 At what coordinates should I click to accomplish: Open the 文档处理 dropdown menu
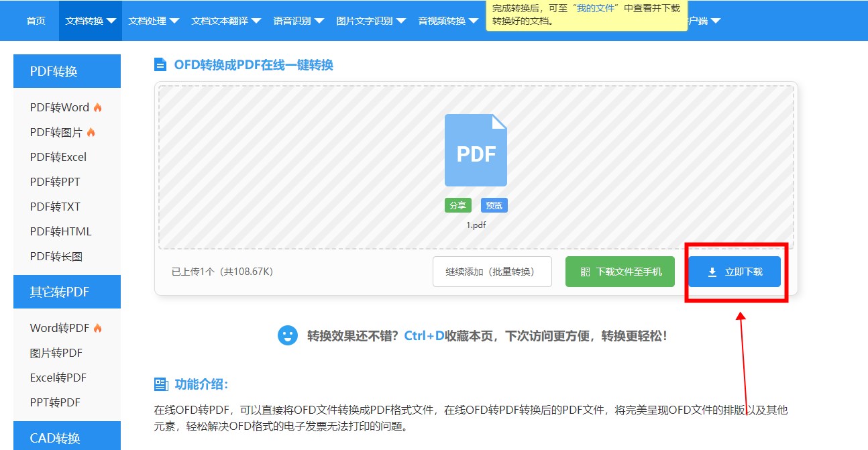click(x=154, y=21)
